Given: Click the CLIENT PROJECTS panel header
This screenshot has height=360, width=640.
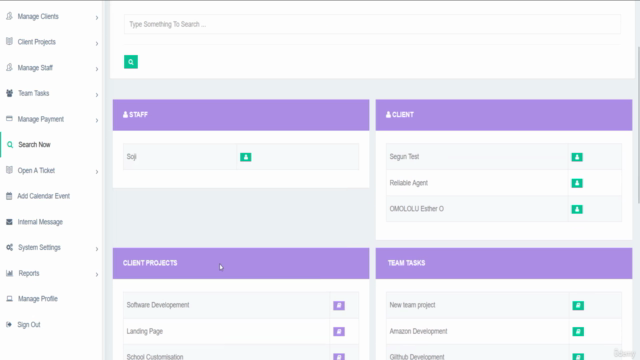Looking at the screenshot, I should click(x=241, y=263).
